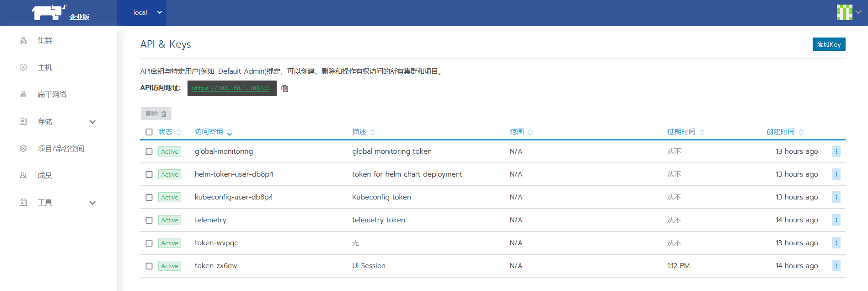Viewport: 868px width, 291px height.
Task: Open the 存储 menu item
Action: point(45,121)
